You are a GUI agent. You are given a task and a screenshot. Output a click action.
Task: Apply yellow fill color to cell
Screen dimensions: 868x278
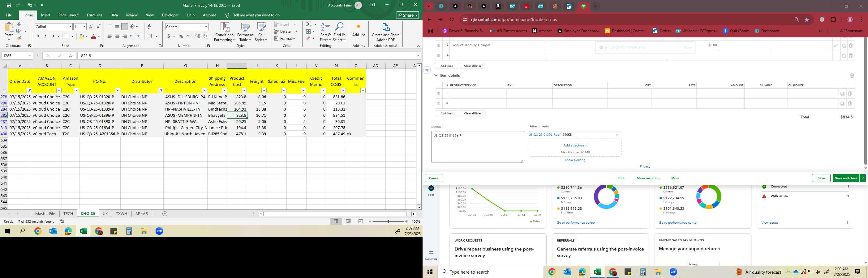point(81,36)
